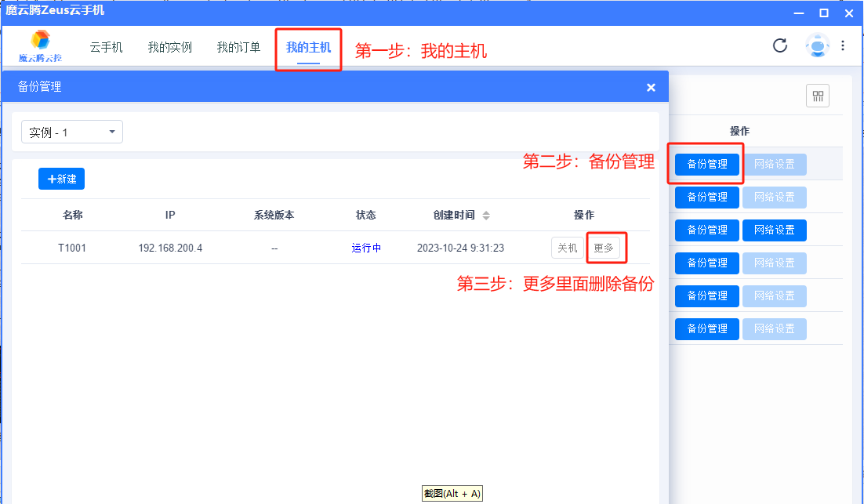
Task: Click the 运行中 status link
Action: [366, 248]
